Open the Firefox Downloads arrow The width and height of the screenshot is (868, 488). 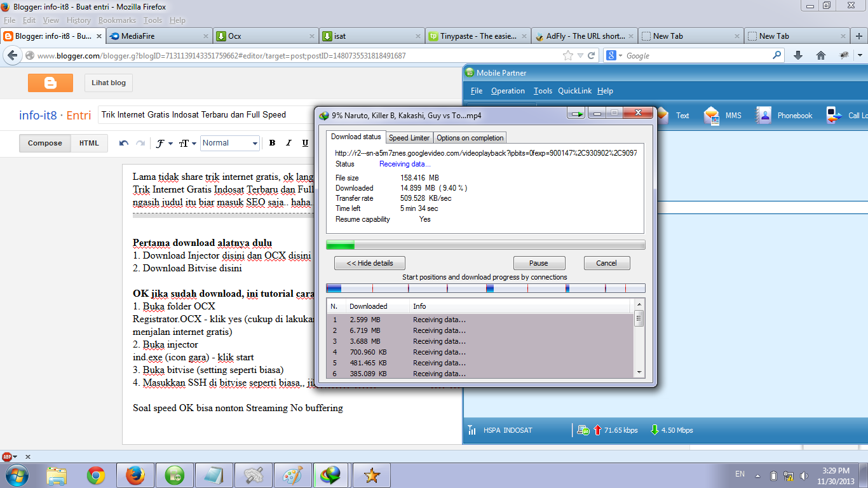(798, 55)
